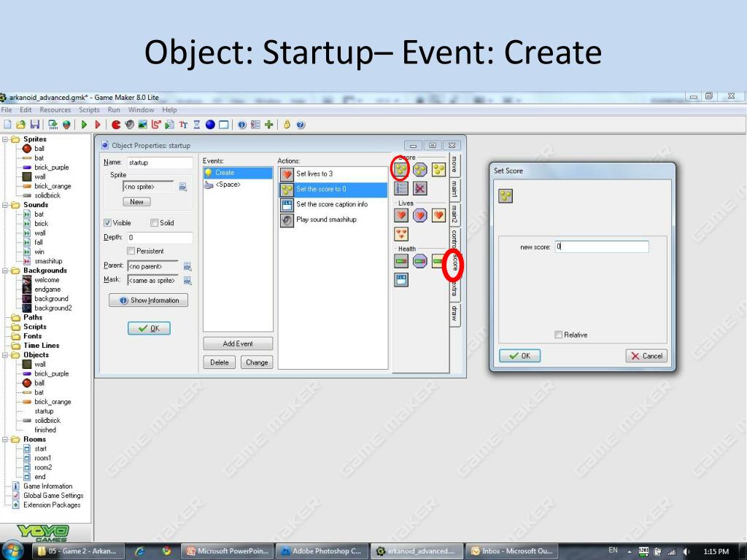Click the Delete event button

click(219, 362)
